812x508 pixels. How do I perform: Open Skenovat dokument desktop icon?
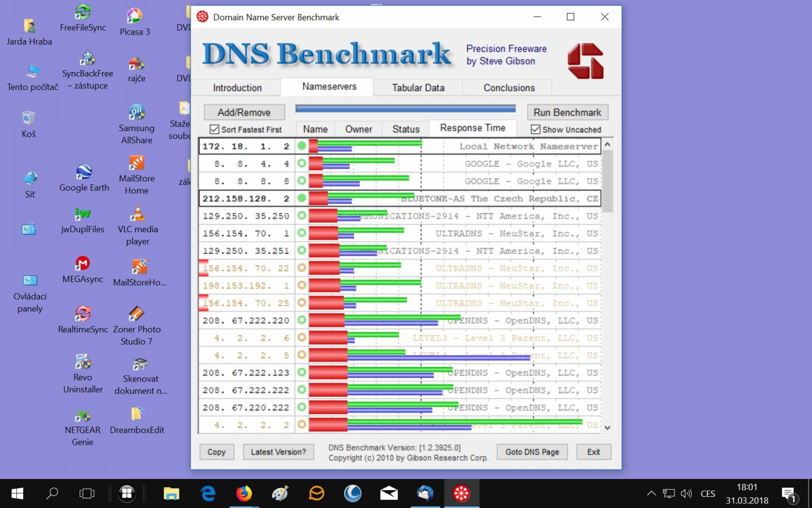pos(141,376)
